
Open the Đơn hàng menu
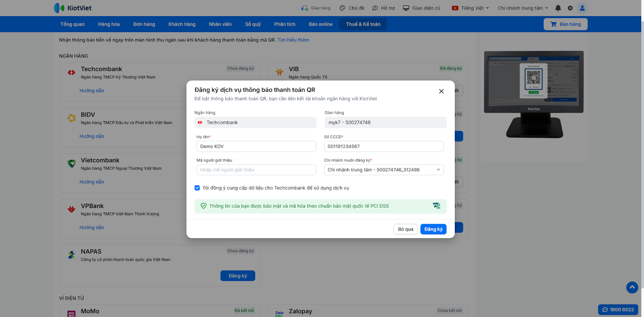pyautogui.click(x=144, y=24)
